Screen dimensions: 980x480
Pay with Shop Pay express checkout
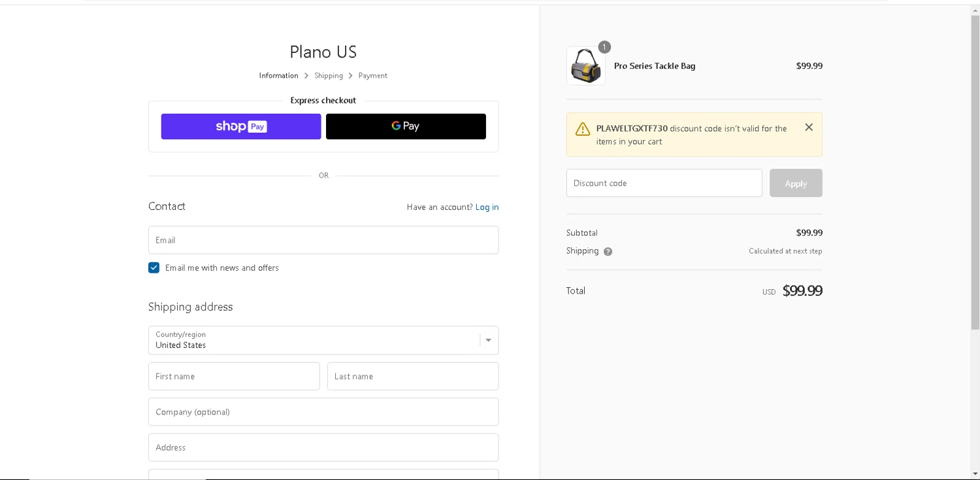click(x=241, y=126)
